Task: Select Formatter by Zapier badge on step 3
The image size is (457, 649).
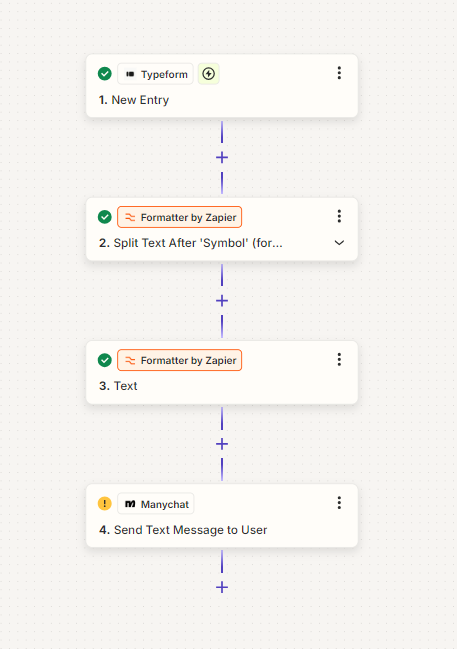Action: pyautogui.click(x=180, y=360)
